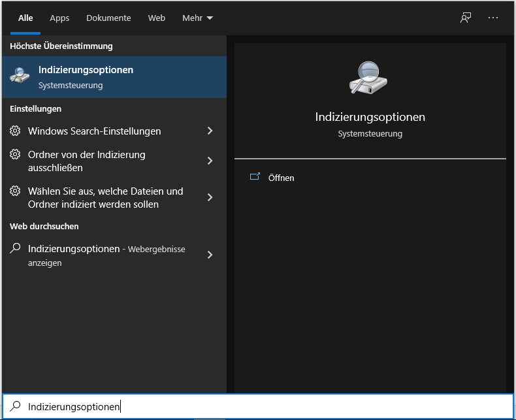Click the Öffnen arrow icon
This screenshot has height=420, width=516.
click(255, 177)
